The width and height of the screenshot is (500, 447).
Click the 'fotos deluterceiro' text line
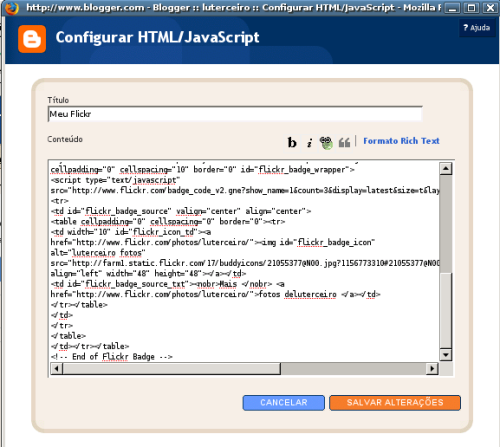215,294
